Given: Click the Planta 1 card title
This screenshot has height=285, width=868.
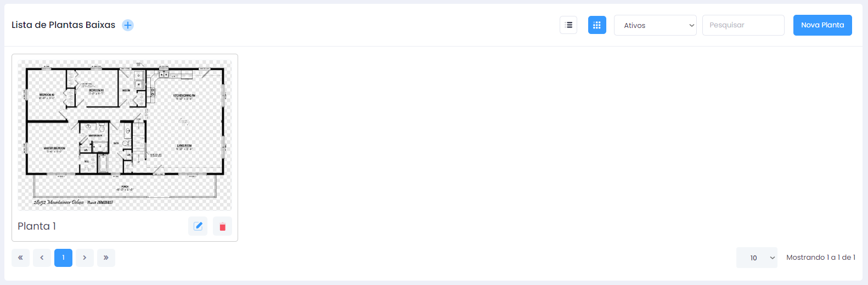Looking at the screenshot, I should point(37,226).
